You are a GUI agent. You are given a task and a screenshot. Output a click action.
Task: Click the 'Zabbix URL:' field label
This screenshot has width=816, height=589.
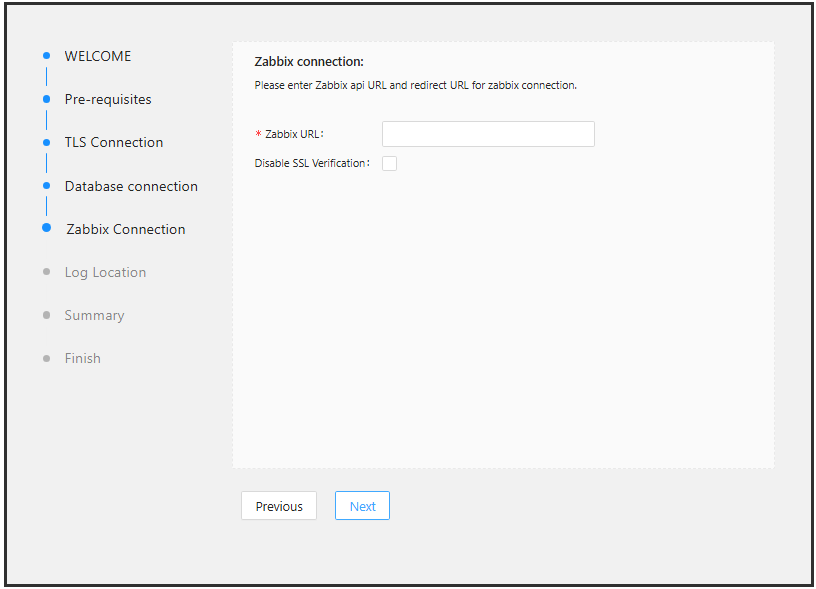[295, 134]
